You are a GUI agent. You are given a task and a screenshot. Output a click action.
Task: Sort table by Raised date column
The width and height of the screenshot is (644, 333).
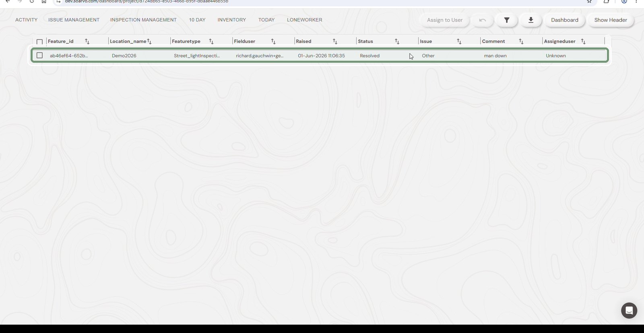[335, 41]
